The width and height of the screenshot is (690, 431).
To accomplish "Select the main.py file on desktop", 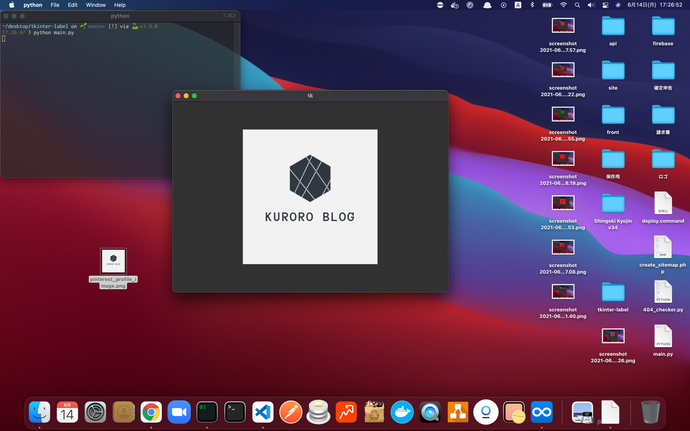I will coord(663,340).
